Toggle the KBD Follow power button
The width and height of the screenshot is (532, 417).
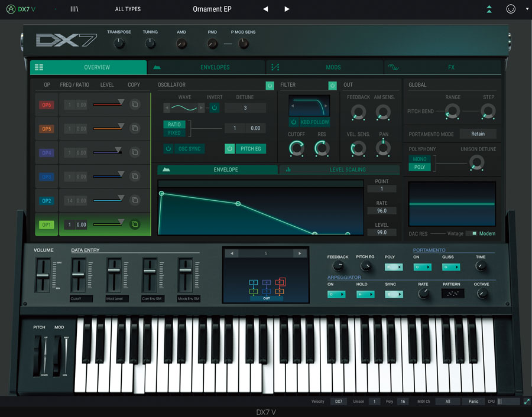point(294,122)
